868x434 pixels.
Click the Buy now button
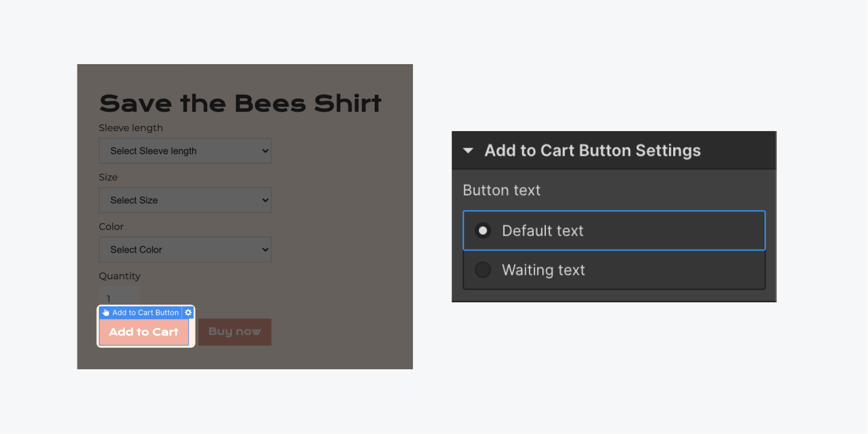click(234, 332)
